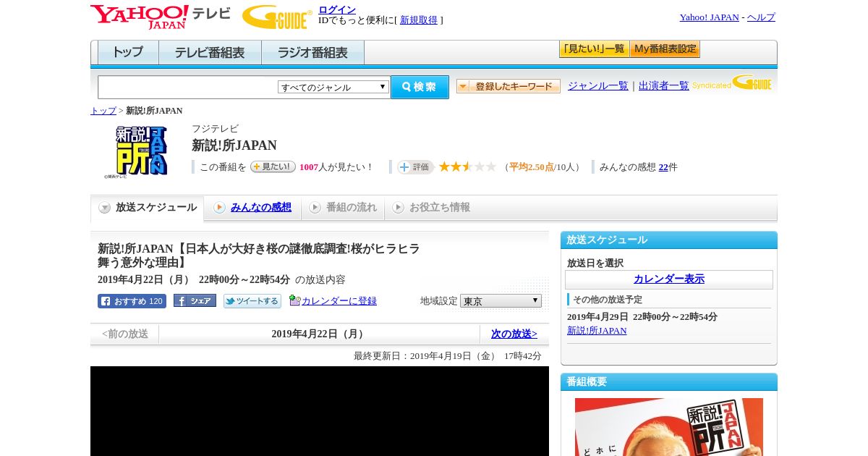Open カレンダー表示 in schedule sidebar
This screenshot has width=868, height=456.
(668, 279)
